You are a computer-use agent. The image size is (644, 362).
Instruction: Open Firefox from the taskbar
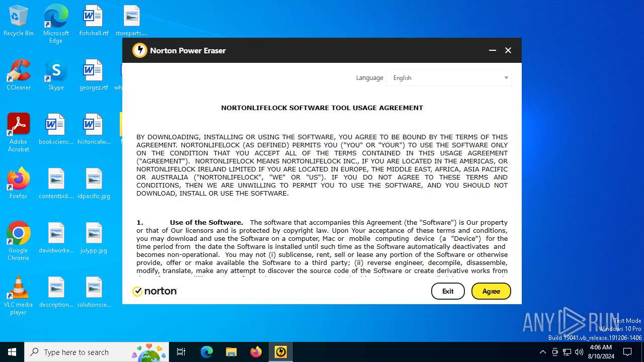(256, 352)
